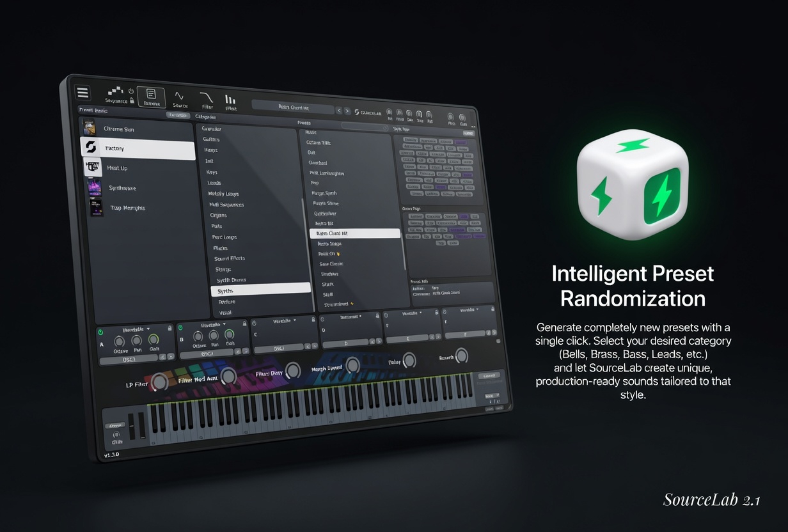Image resolution: width=788 pixels, height=532 pixels.
Task: Click oscillator A Octave knob
Action: point(118,341)
